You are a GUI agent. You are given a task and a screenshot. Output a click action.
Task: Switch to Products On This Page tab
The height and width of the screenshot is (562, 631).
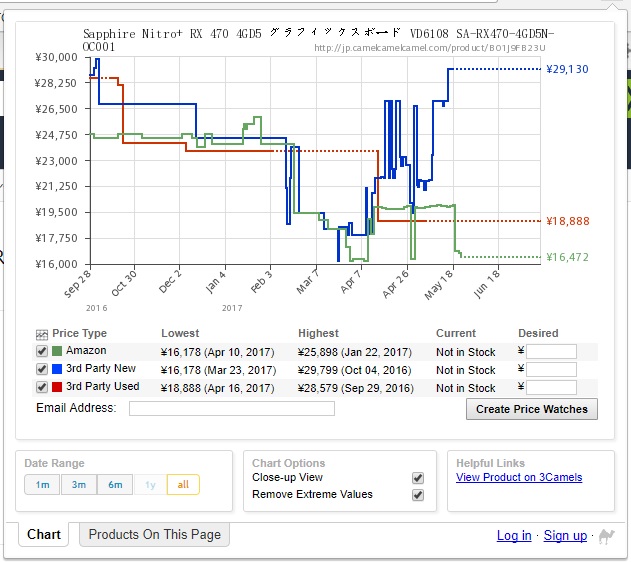(155, 535)
